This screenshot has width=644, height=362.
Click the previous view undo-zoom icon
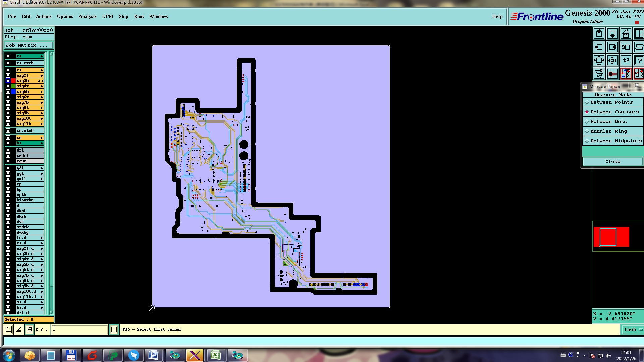[626, 47]
